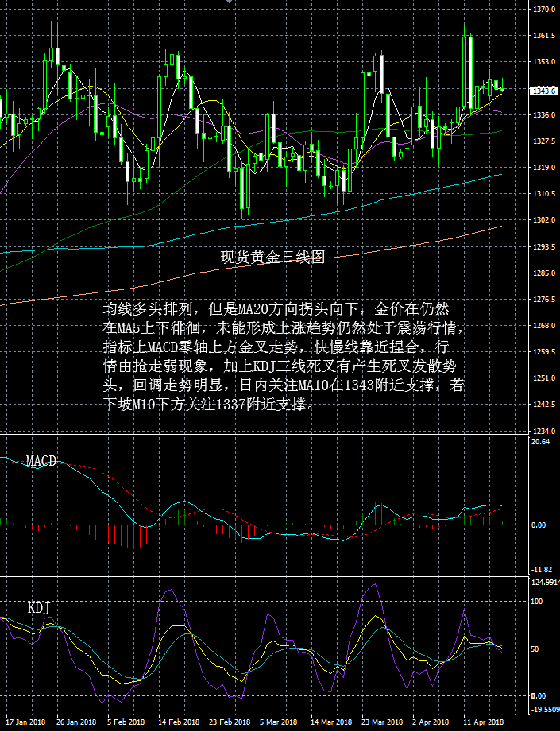560x732 pixels.
Task: Click the KDJ scale value 100
Action: pyautogui.click(x=537, y=602)
